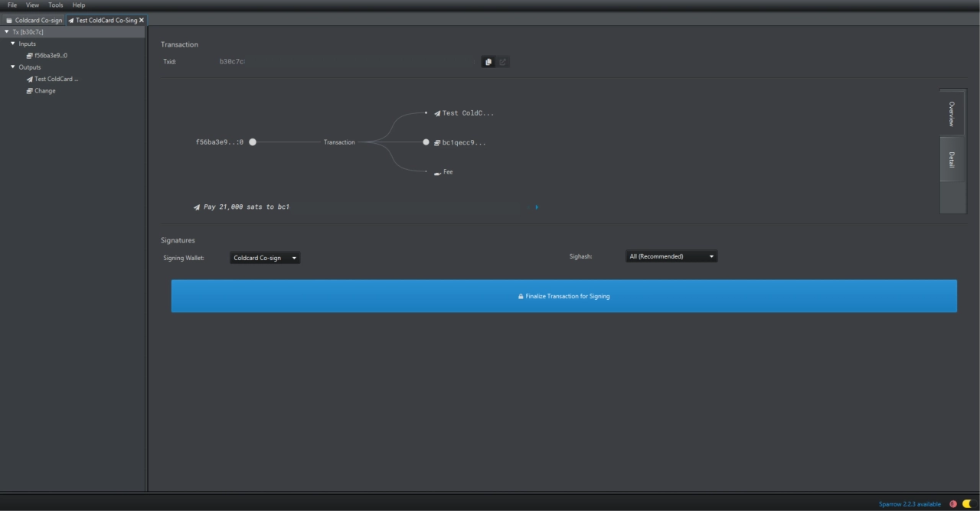Click the send icon on Test ColdCard tree row
The image size is (980, 511).
click(29, 80)
